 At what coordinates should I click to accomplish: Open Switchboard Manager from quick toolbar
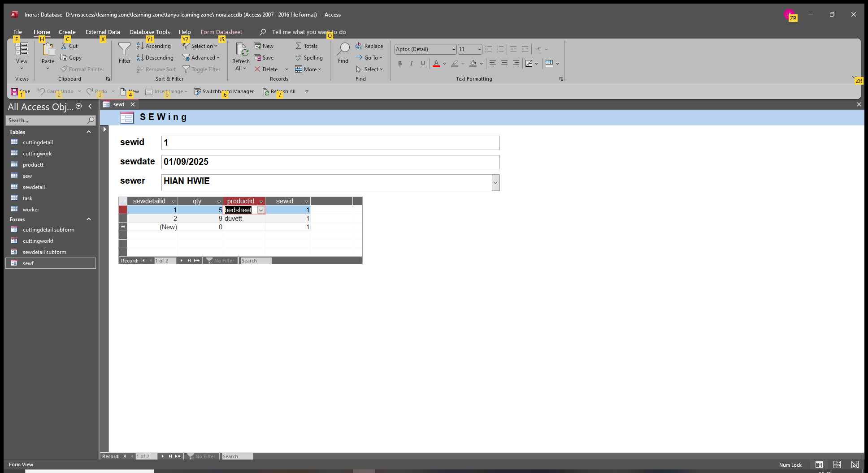click(x=224, y=91)
